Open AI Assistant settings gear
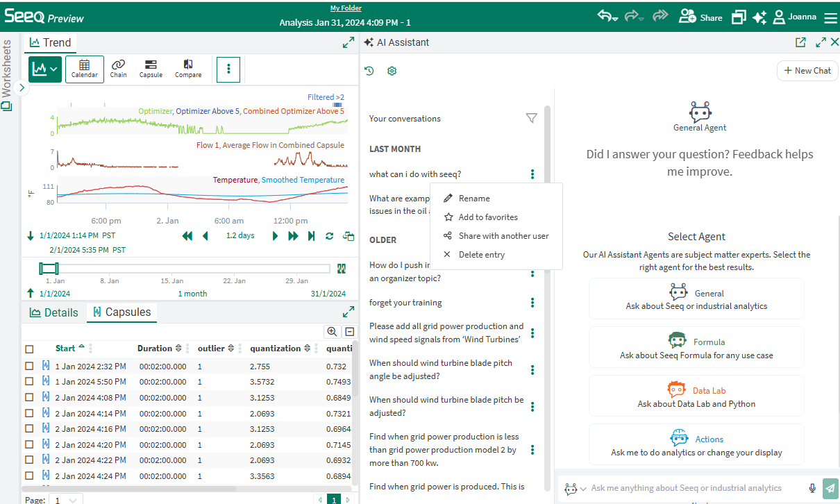Image resolution: width=840 pixels, height=504 pixels. point(392,71)
